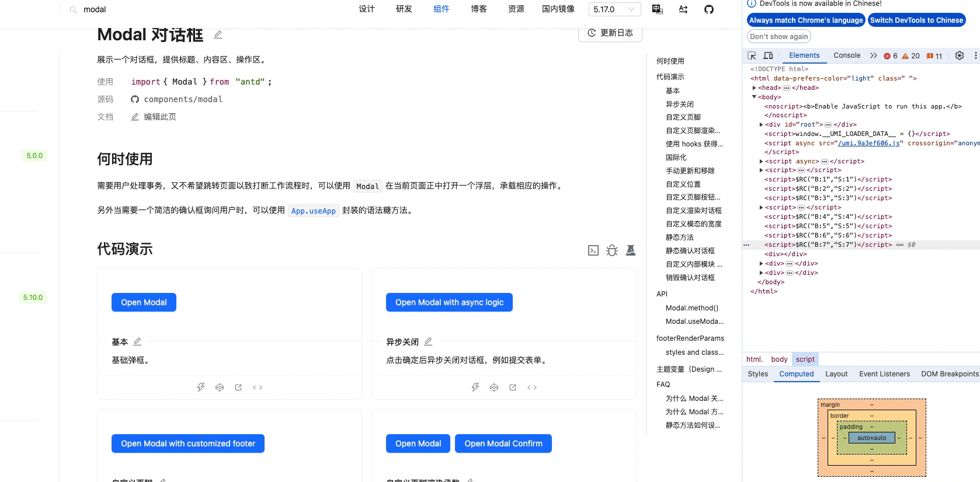The height and width of the screenshot is (482, 980).
Task: Open the 基本 demo in StackBlitz lightning icon
Action: pos(201,387)
